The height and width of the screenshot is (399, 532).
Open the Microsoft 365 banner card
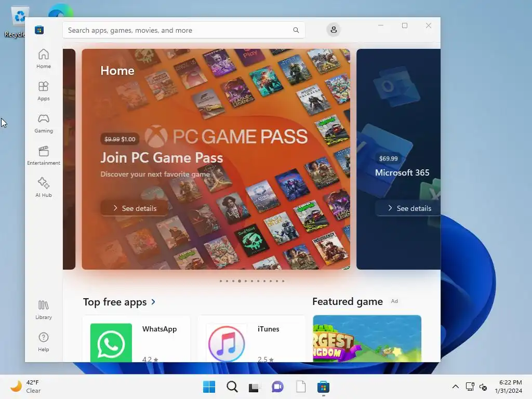(x=398, y=159)
